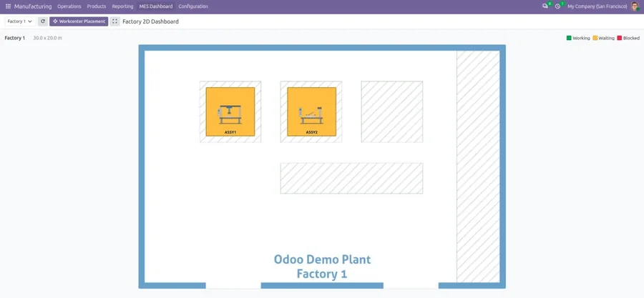Click the Manufacturing app title
The height and width of the screenshot is (298, 644).
pos(33,6)
